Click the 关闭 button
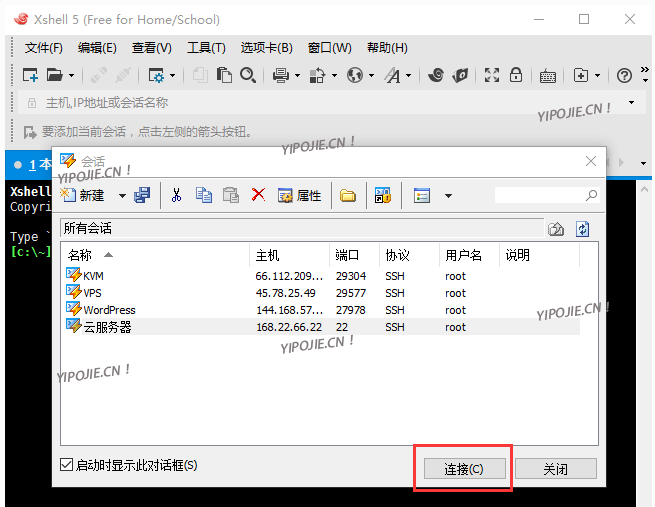Screen dimensions: 655x507 tap(556, 469)
